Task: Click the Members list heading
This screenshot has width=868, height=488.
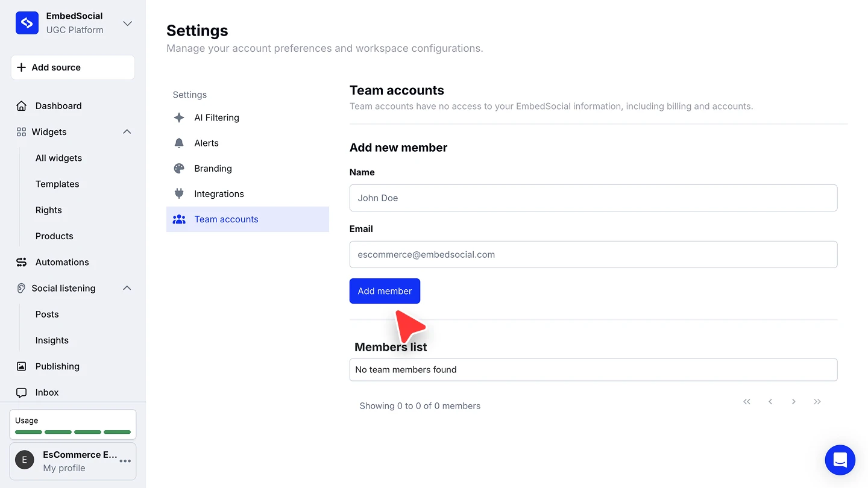Action: tap(391, 347)
